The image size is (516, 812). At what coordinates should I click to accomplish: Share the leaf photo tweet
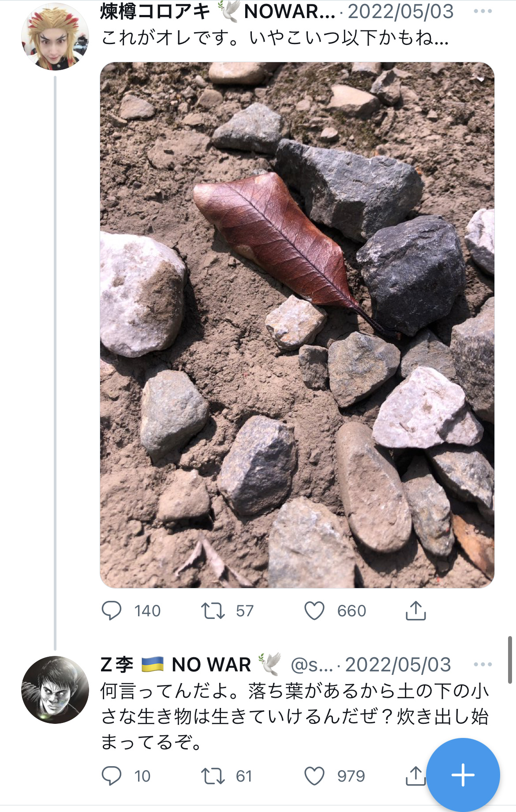[x=415, y=611]
